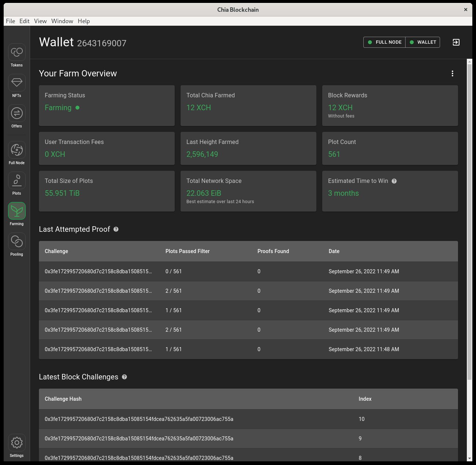Click the '12 XCH' Block Rewards value

pos(340,108)
